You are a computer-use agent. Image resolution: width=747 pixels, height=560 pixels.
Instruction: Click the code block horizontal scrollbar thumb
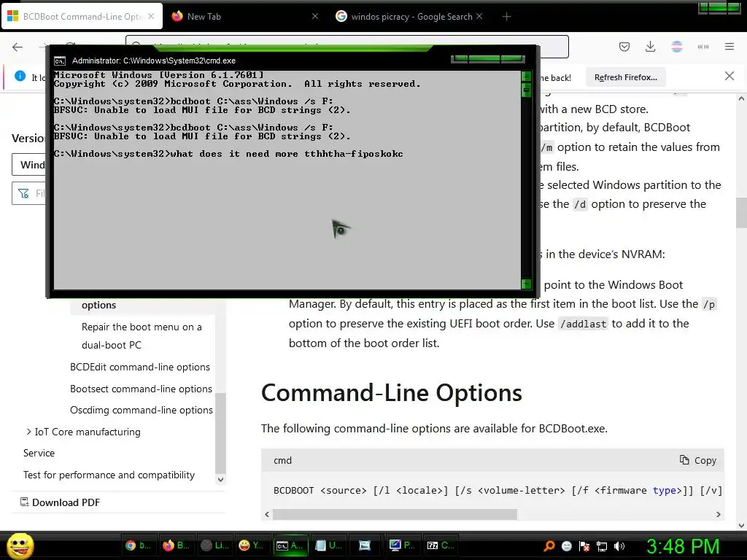click(x=395, y=514)
